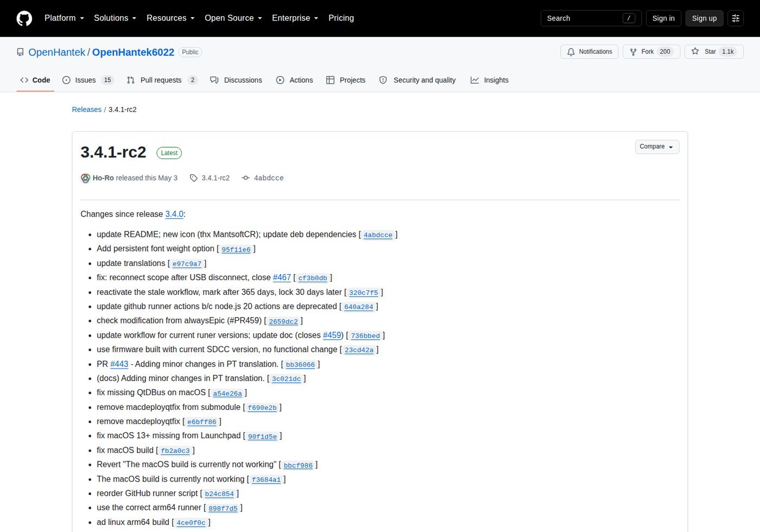
Task: Open commit a54e26a for QtDBus fix
Action: (227, 394)
